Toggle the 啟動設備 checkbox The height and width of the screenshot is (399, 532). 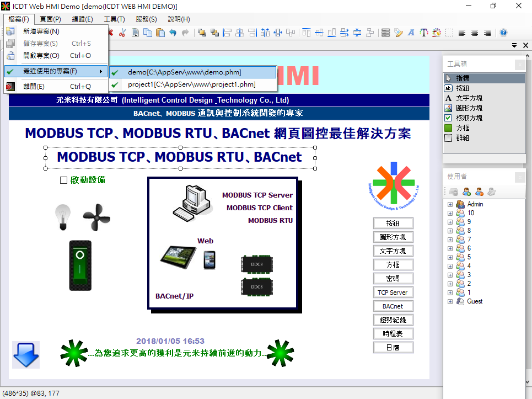(63, 180)
